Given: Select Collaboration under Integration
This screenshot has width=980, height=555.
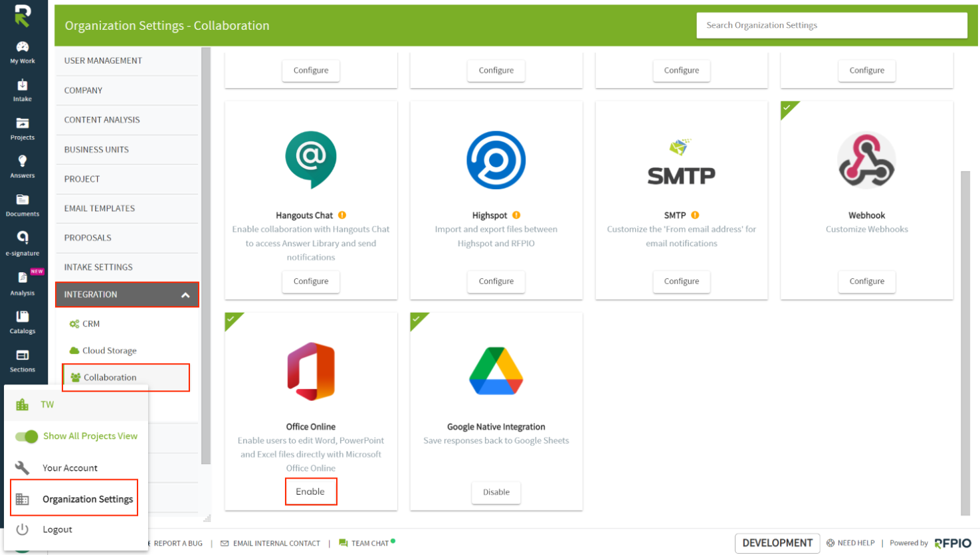Looking at the screenshot, I should (x=126, y=377).
